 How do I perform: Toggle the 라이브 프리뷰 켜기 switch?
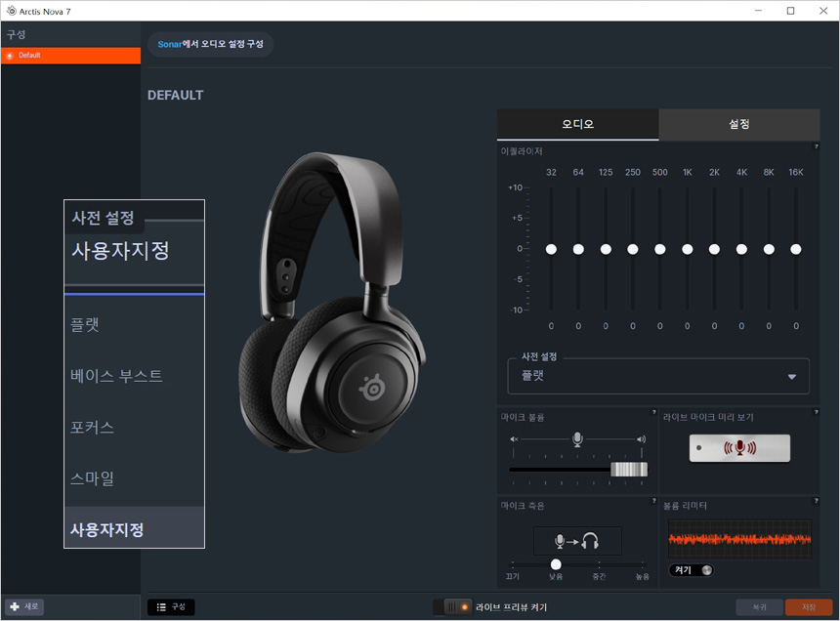(452, 607)
